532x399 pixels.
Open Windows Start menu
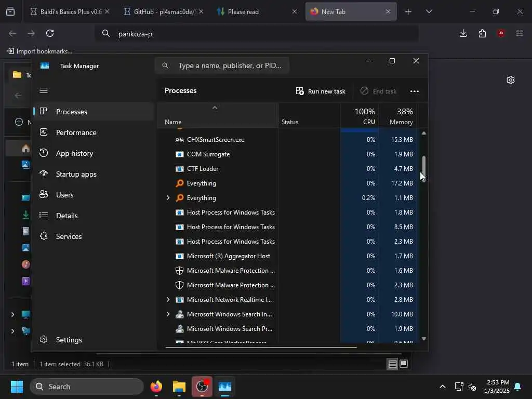pos(17,387)
